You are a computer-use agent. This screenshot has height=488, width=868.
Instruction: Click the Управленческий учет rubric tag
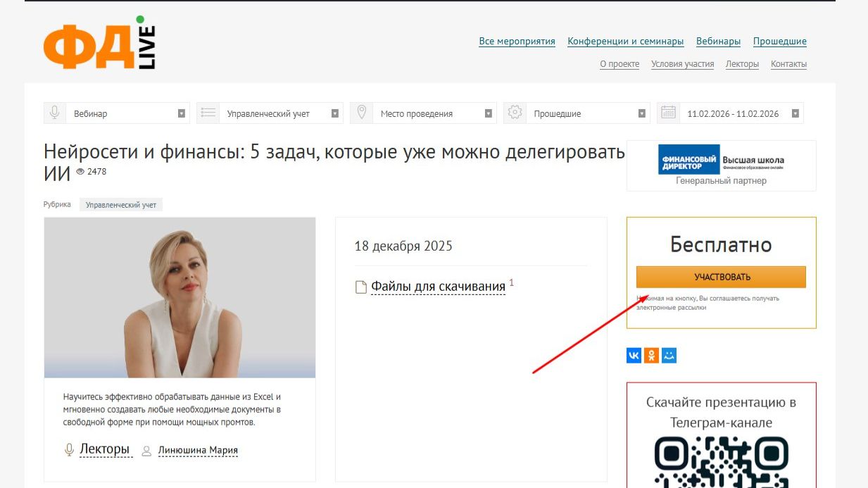121,205
